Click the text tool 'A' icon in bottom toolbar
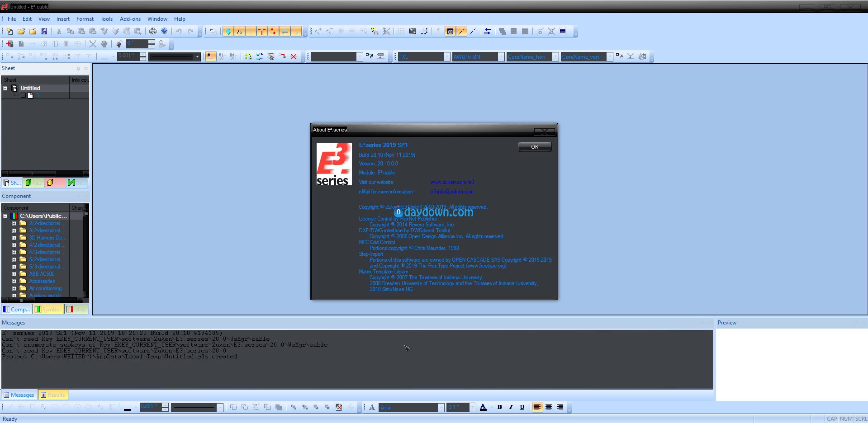 click(x=372, y=407)
